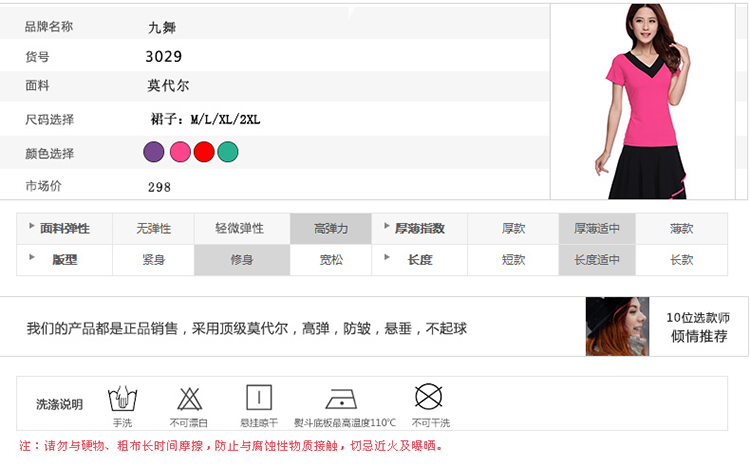
Task: Click the fabric value 莫代尔
Action: point(168,86)
